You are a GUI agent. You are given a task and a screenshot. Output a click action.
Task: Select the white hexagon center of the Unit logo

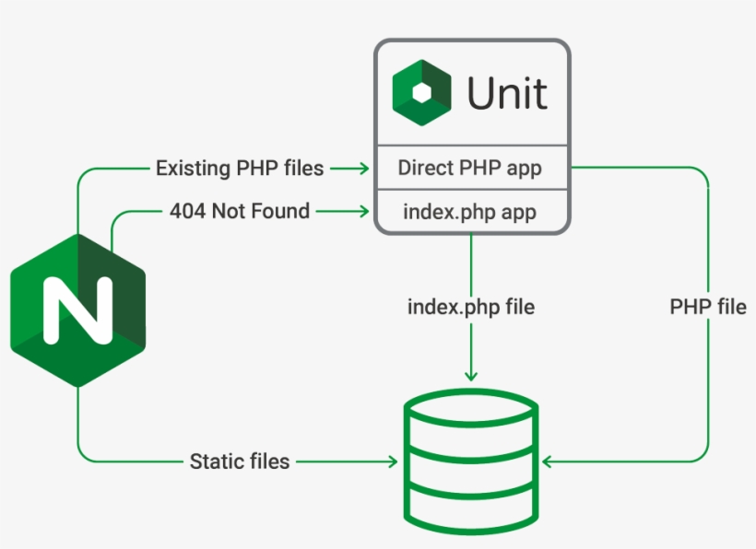[x=423, y=92]
